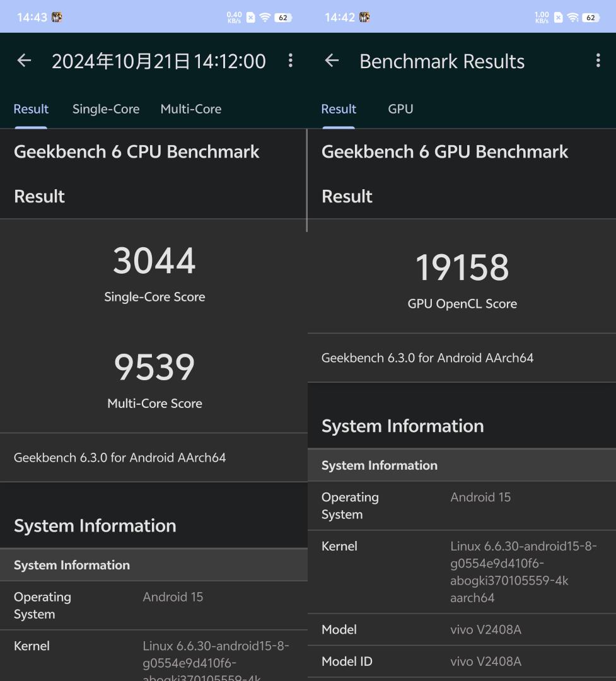
Task: Tap the 3044 score value
Action: coord(154,260)
